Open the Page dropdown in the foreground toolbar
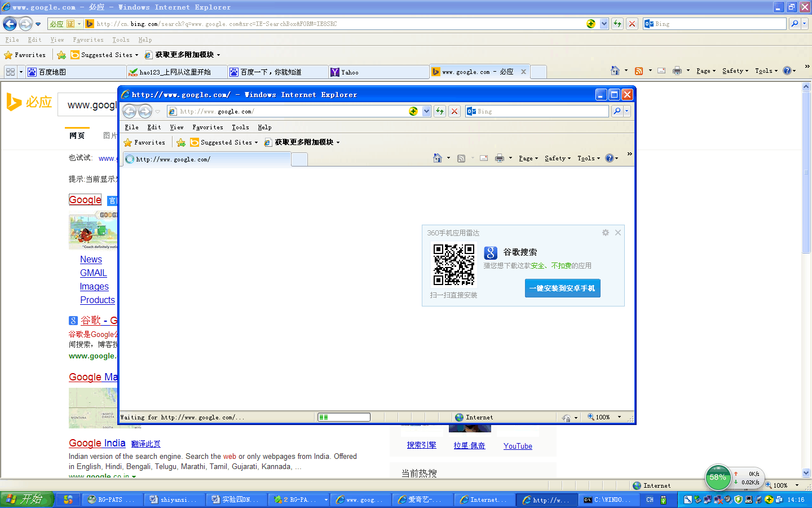 click(528, 159)
